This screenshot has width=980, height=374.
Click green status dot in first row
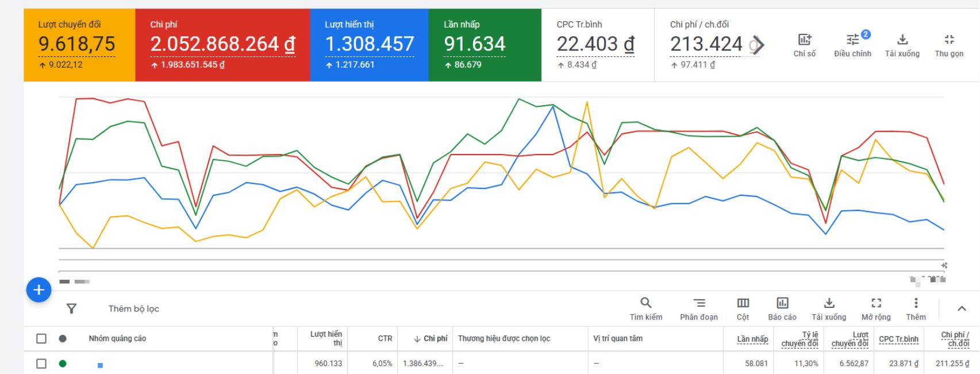(63, 363)
